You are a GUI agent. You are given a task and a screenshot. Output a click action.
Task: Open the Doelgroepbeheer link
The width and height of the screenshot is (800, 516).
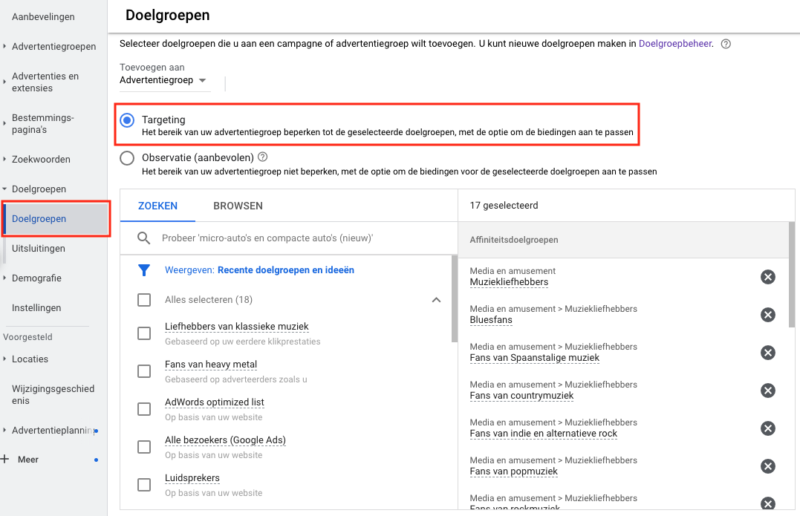(675, 44)
